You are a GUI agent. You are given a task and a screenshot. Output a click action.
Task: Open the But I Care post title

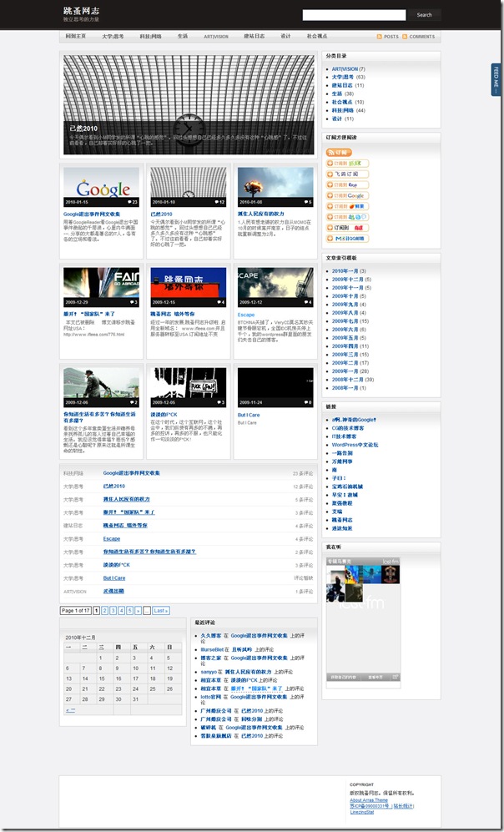coord(249,415)
